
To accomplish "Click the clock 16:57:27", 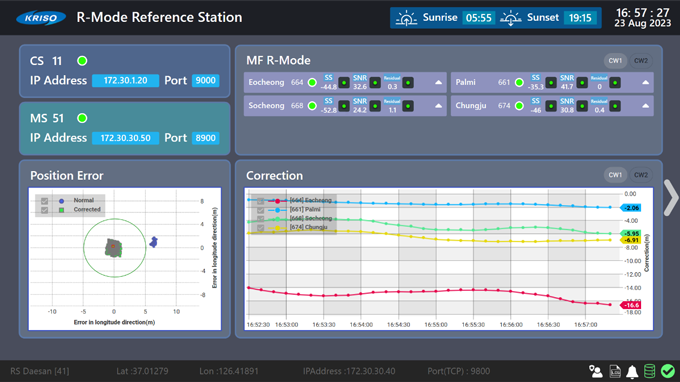I will point(643,13).
